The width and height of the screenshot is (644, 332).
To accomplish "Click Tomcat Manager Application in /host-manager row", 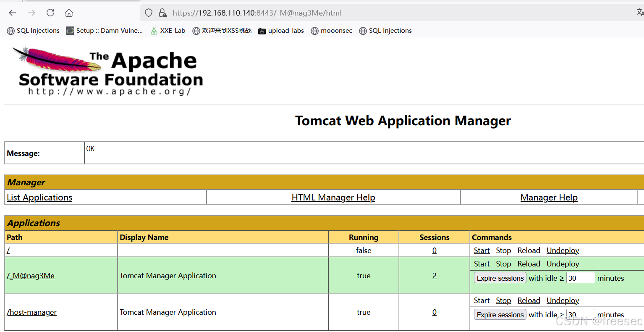I will [168, 312].
